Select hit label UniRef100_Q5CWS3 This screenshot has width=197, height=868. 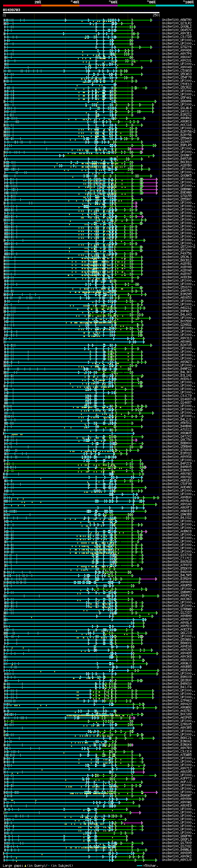177,74
